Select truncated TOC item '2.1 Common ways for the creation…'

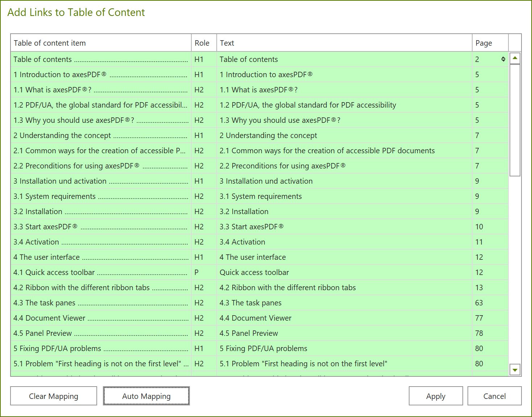[x=101, y=151]
